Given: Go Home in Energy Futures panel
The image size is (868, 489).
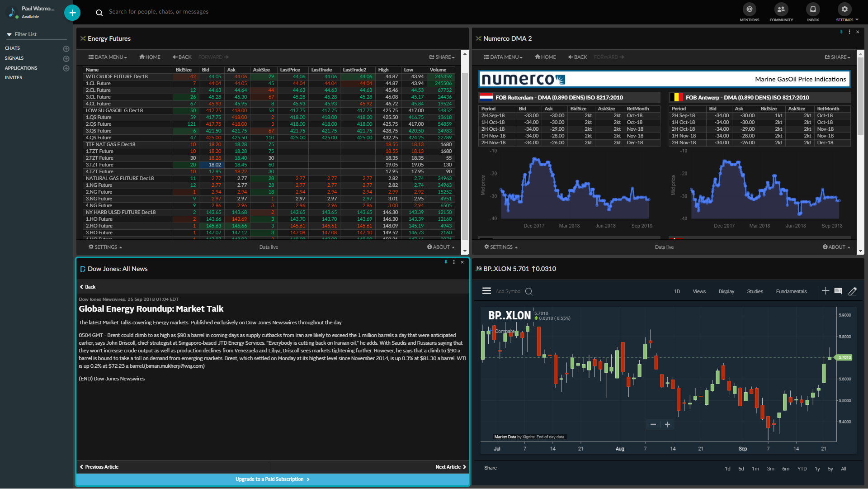Looking at the screenshot, I should click(150, 57).
